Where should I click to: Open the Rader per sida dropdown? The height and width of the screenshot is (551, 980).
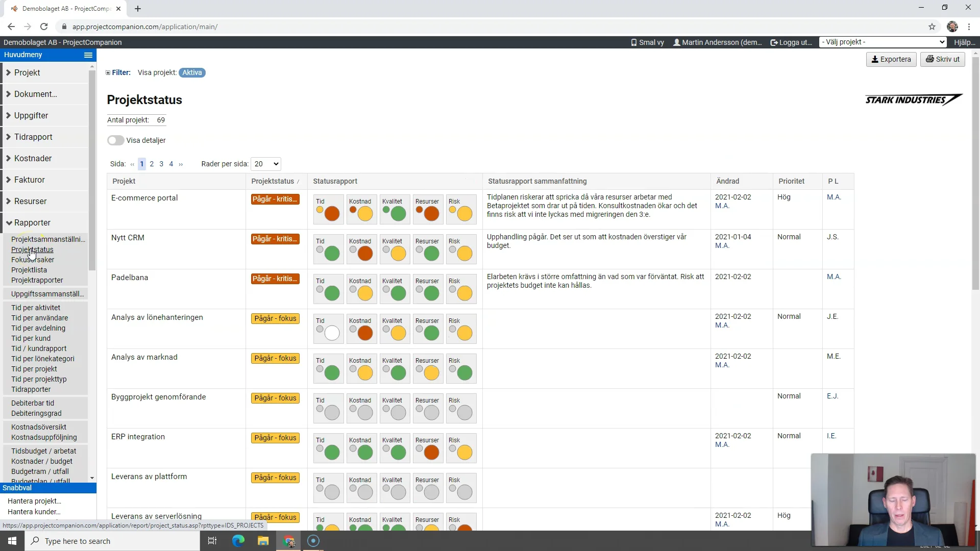coord(266,164)
